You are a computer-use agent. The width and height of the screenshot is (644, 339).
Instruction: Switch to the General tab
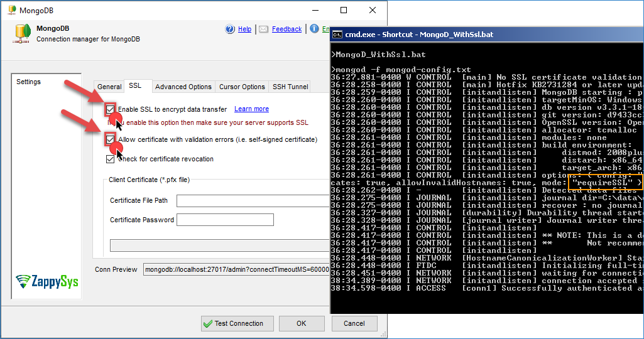coord(109,87)
